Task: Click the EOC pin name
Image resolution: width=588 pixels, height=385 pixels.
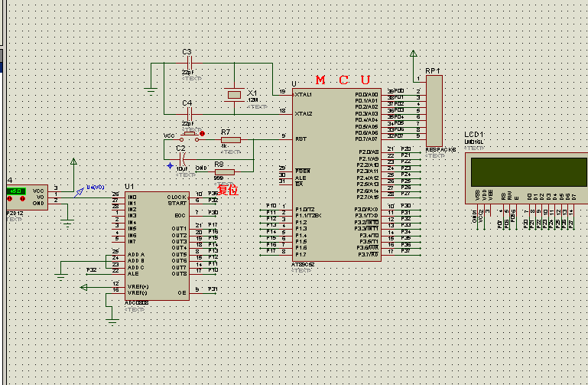Action: [x=180, y=216]
